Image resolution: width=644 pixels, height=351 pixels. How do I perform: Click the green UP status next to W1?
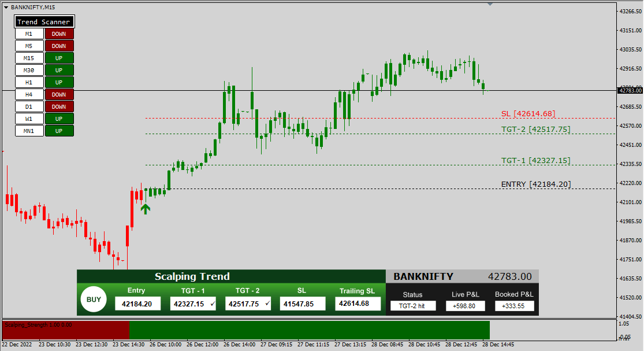(59, 119)
